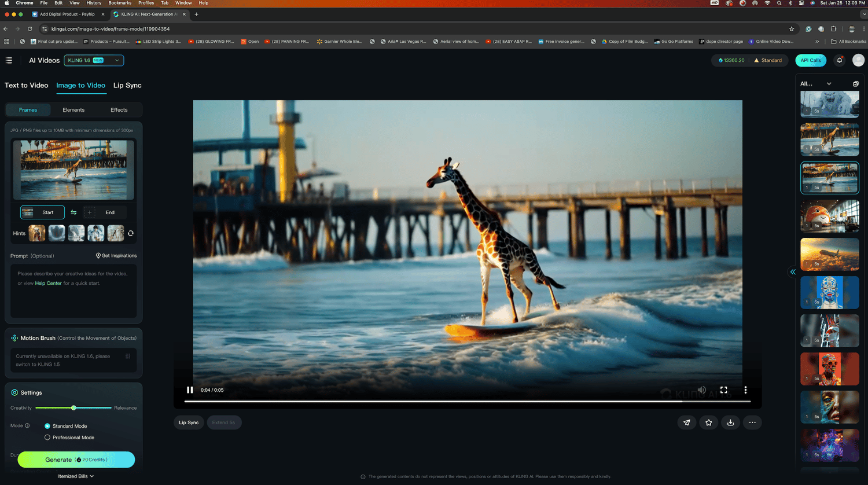This screenshot has width=868, height=485.
Task: Refresh the Hints suggestions
Action: coord(131,233)
